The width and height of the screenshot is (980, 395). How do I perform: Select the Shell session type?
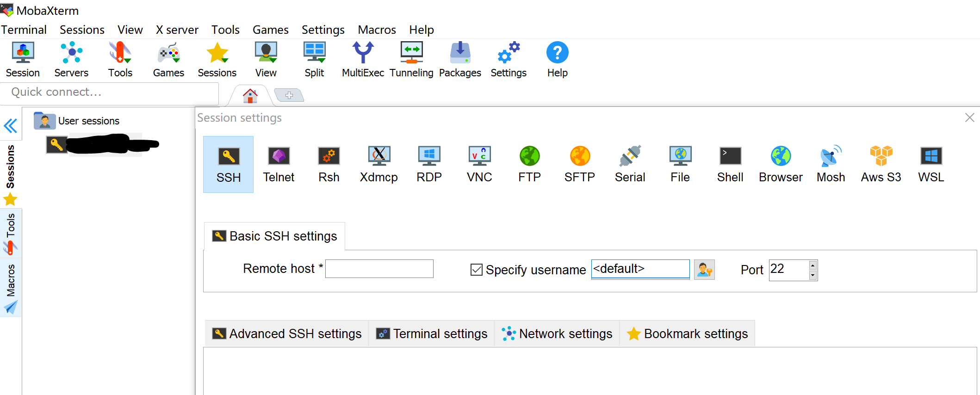coord(731,164)
